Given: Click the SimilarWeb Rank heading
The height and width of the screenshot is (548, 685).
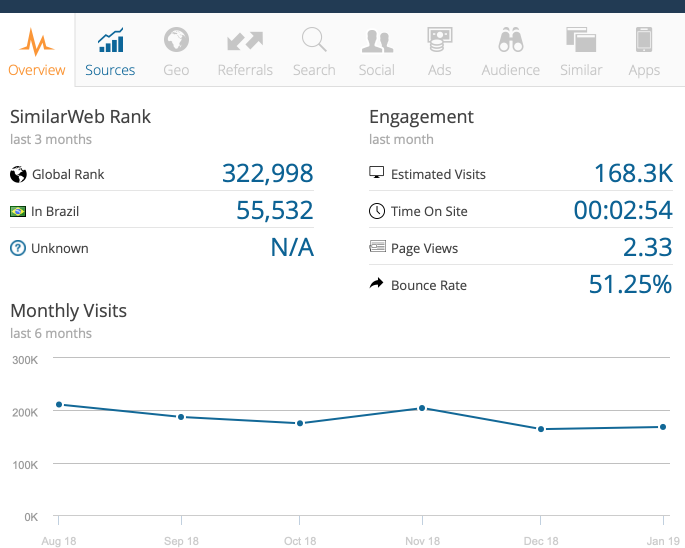Looking at the screenshot, I should tap(80, 117).
